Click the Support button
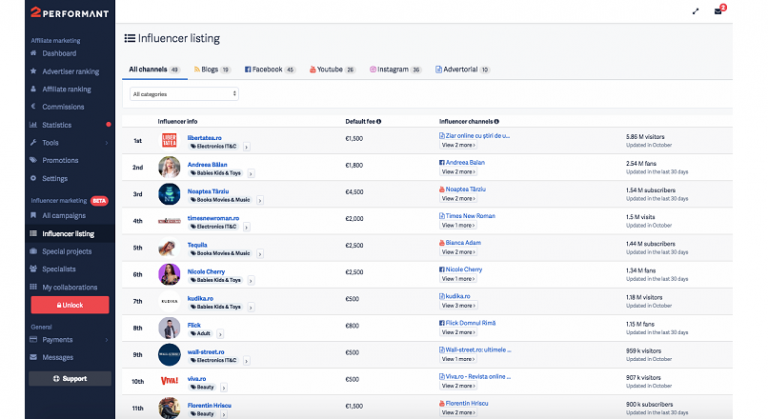The height and width of the screenshot is (419, 768). coord(70,378)
